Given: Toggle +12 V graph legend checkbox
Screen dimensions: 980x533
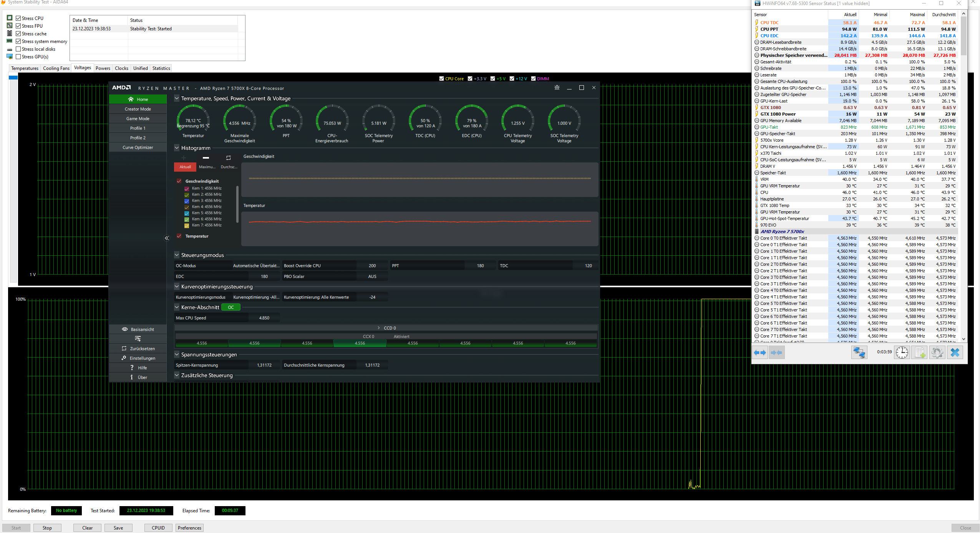Looking at the screenshot, I should (x=512, y=78).
